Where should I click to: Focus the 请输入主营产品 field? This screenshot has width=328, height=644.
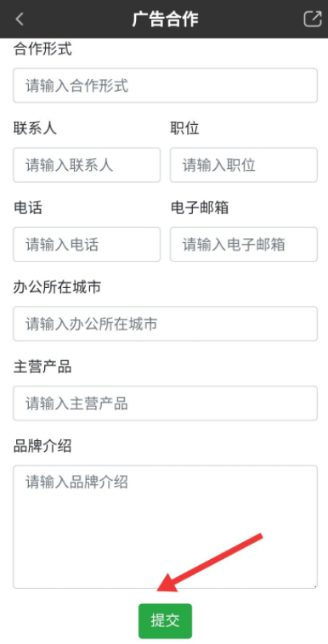[x=165, y=403]
